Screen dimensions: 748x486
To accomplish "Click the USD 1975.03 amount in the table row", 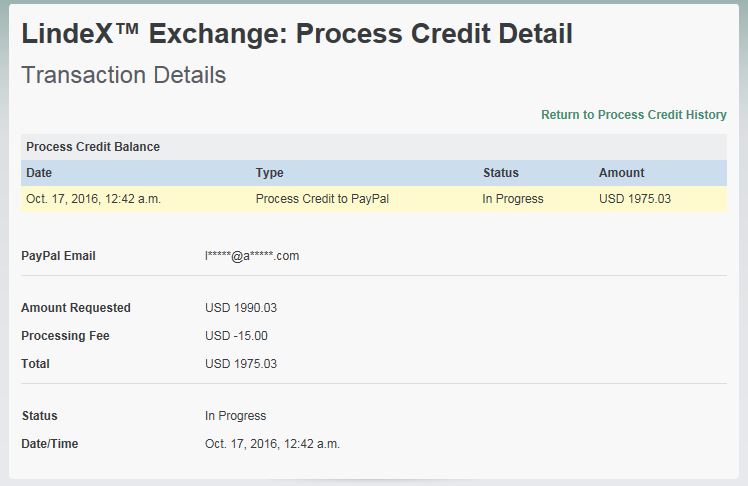I will point(635,199).
